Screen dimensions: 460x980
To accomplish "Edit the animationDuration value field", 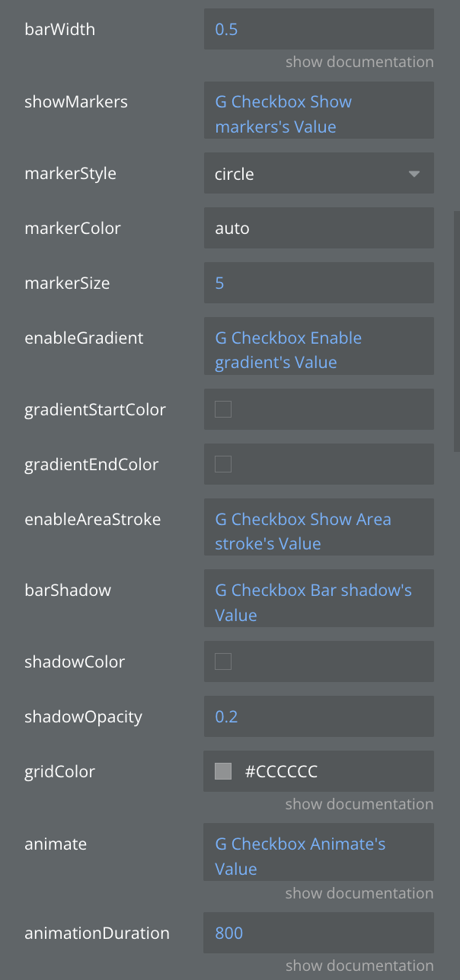I will point(318,933).
